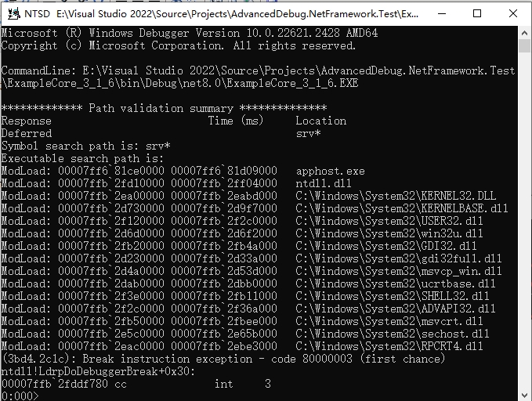Click the NTSD window title text
Image resolution: width=532 pixels, height=401 pixels.
[221, 14]
